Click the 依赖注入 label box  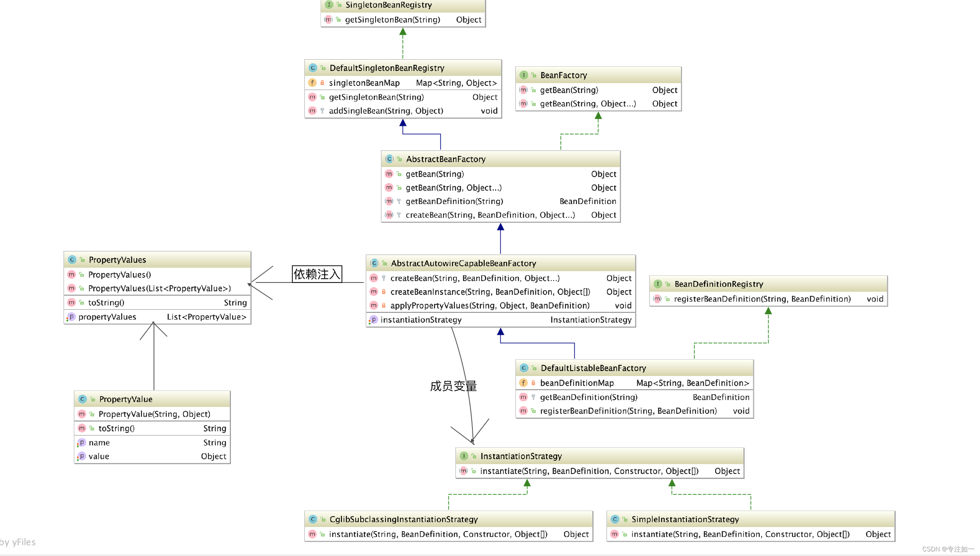coord(317,274)
